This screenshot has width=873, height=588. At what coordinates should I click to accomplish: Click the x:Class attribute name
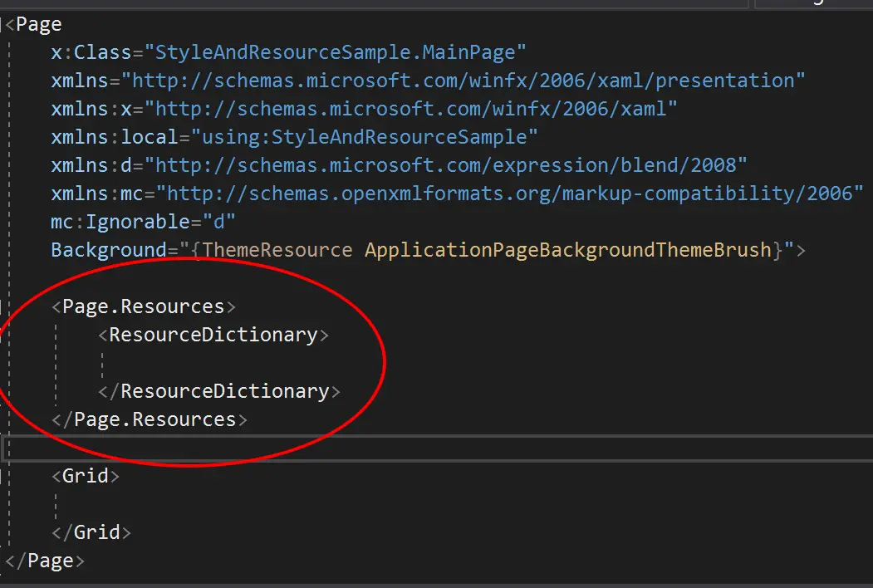tap(91, 52)
